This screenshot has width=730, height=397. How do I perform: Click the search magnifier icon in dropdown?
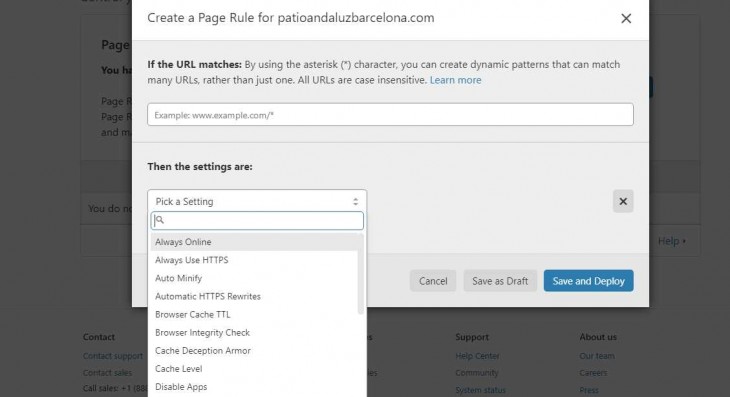coord(159,220)
